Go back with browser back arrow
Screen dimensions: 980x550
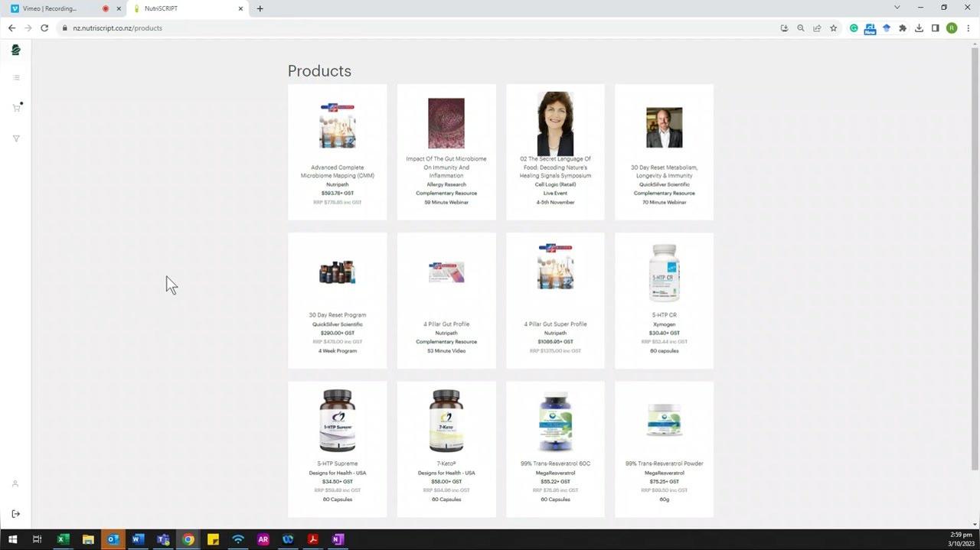[11, 28]
